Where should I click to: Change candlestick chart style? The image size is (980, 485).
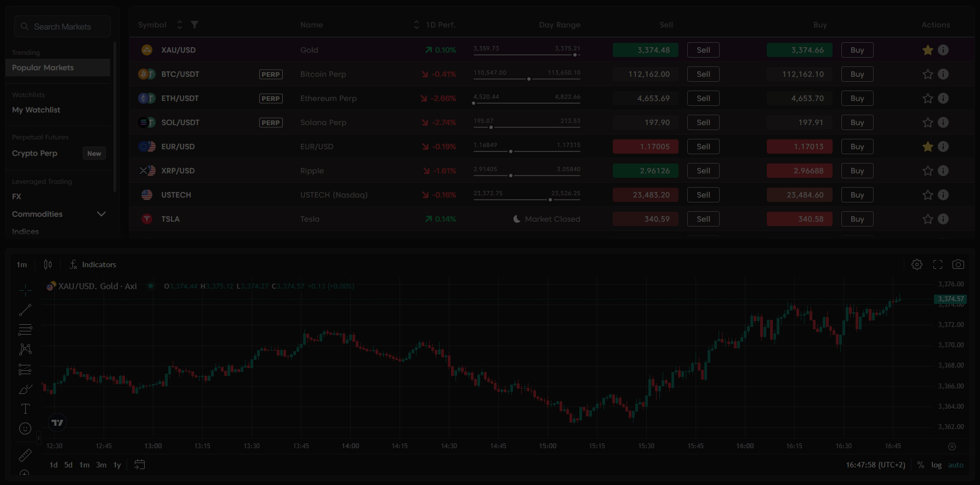[48, 264]
